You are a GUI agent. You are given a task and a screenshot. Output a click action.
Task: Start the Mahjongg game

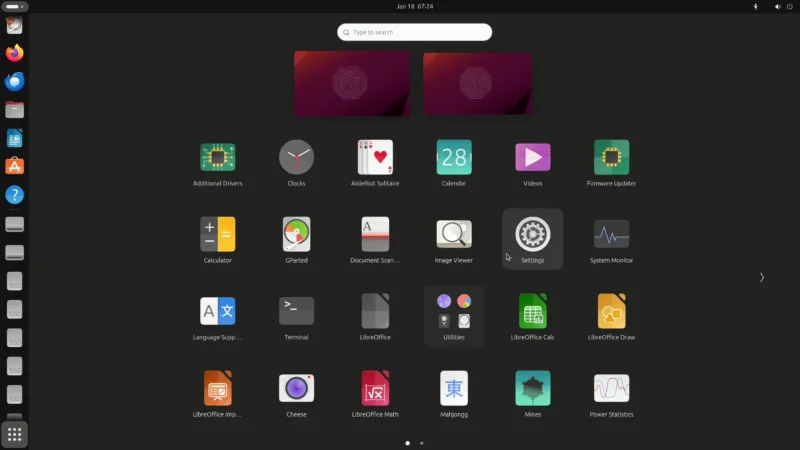tap(454, 388)
